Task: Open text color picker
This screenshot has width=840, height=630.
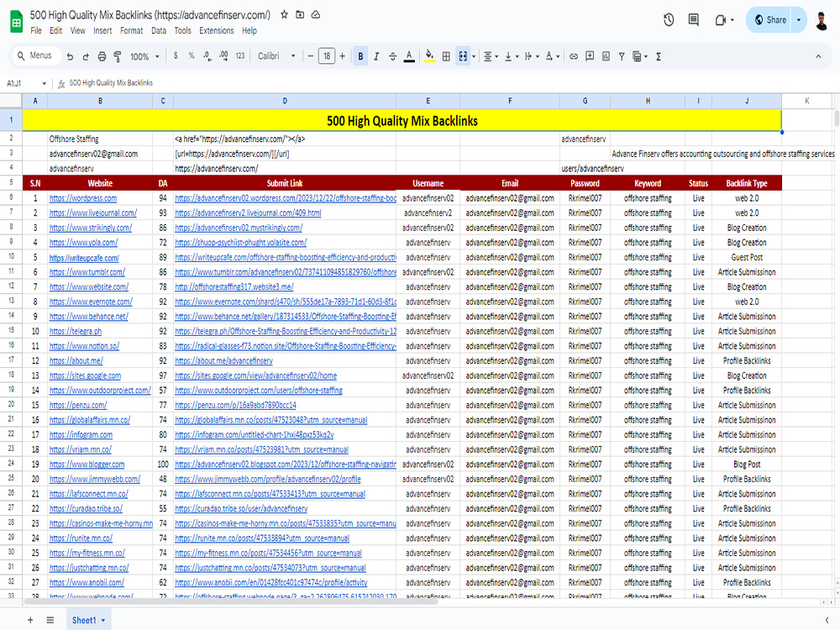Action: 409,56
